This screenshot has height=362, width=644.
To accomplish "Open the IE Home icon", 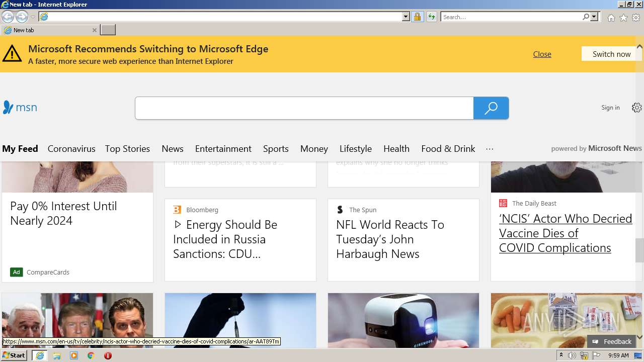I will (x=611, y=18).
